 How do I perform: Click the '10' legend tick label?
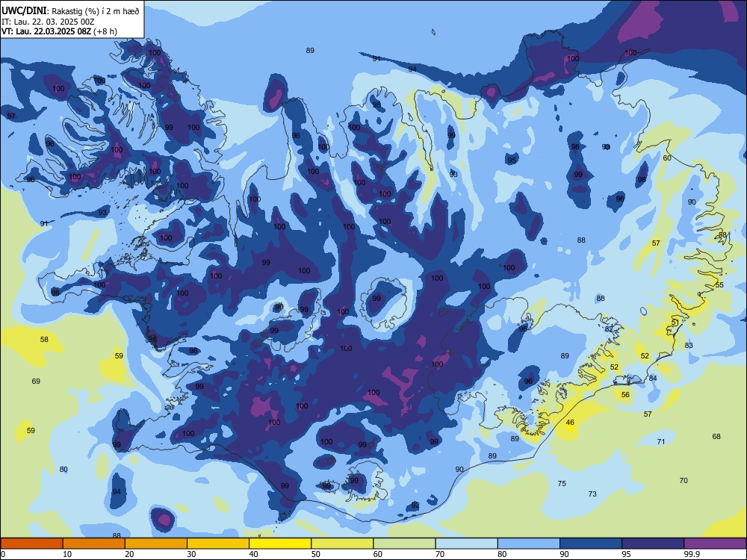67,554
